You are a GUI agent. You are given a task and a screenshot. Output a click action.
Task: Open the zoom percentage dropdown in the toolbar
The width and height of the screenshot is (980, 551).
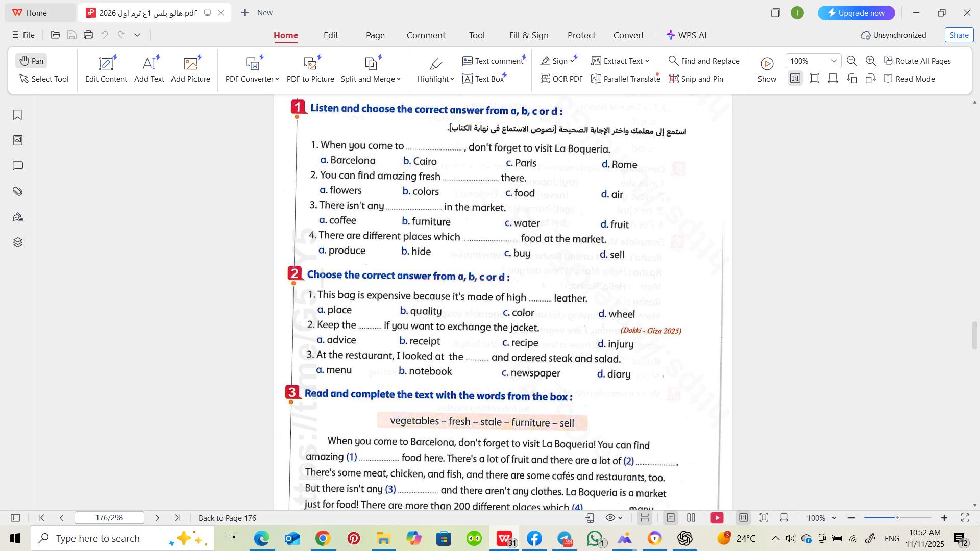[834, 61]
